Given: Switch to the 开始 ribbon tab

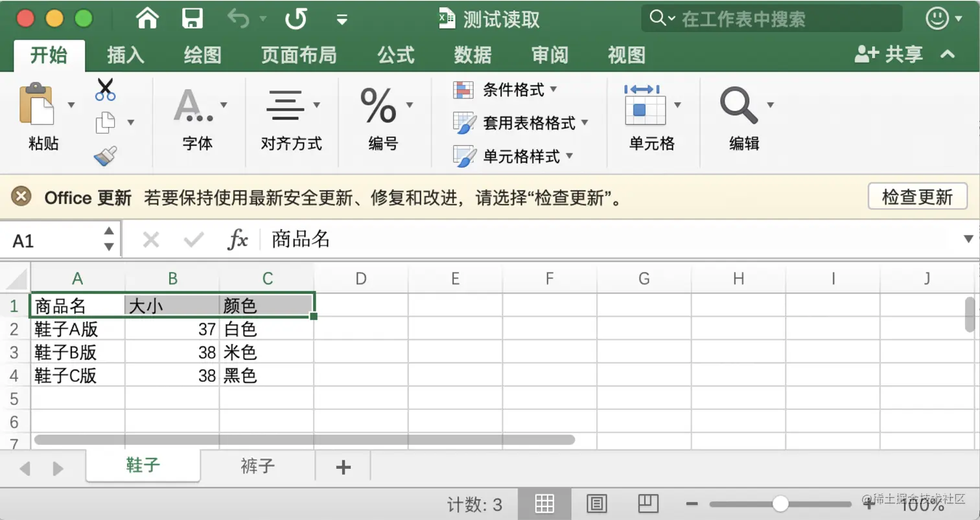Looking at the screenshot, I should (x=49, y=55).
